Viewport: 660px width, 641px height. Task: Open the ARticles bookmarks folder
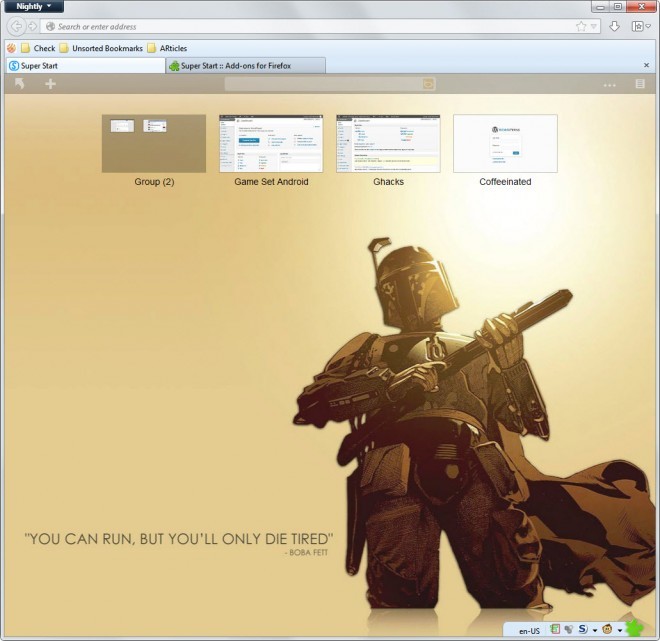(167, 48)
